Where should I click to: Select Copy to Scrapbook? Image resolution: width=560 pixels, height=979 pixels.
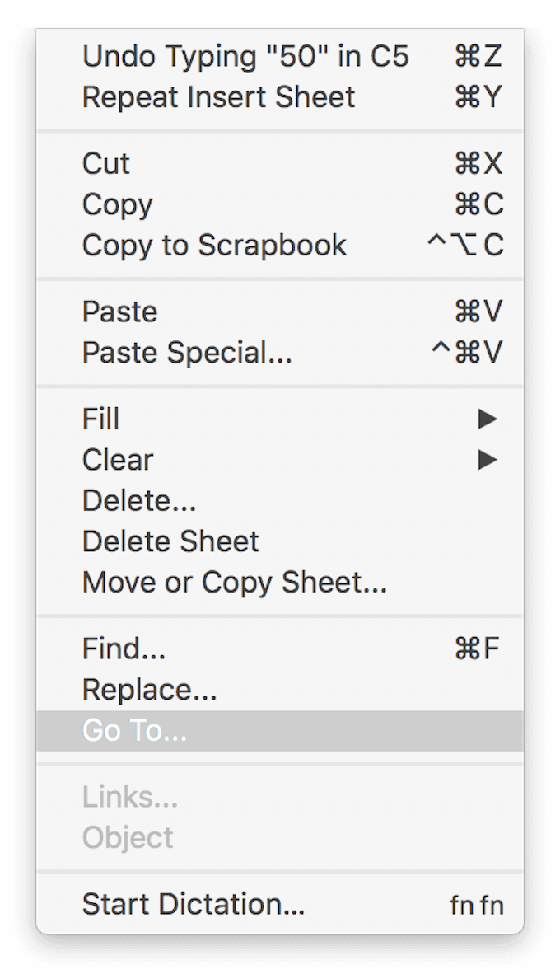pyautogui.click(x=214, y=245)
